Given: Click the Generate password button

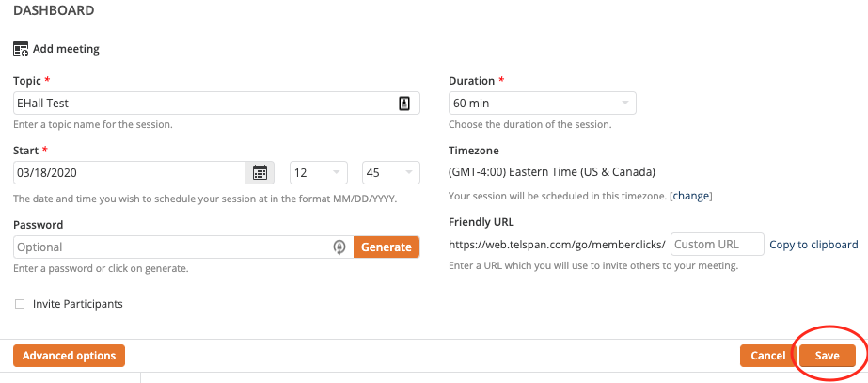Looking at the screenshot, I should point(387,247).
